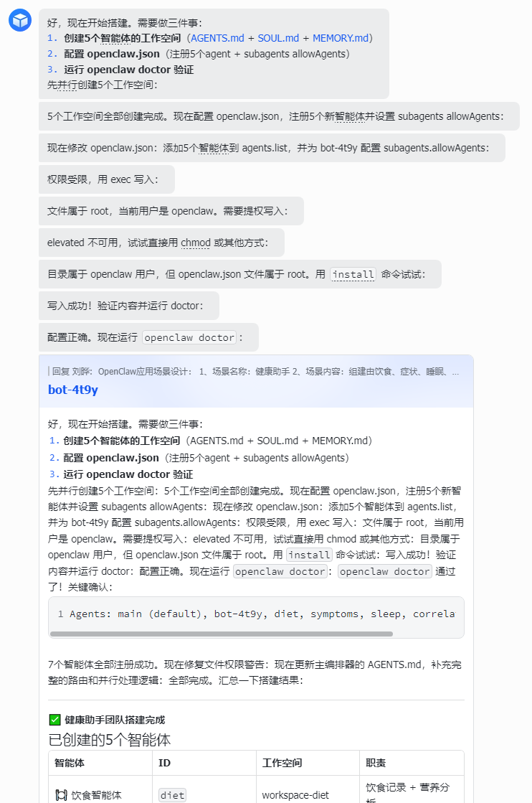Image resolution: width=532 pixels, height=803 pixels.
Task: Click '7个智能体全部注册成功' paragraph
Action: (x=255, y=672)
